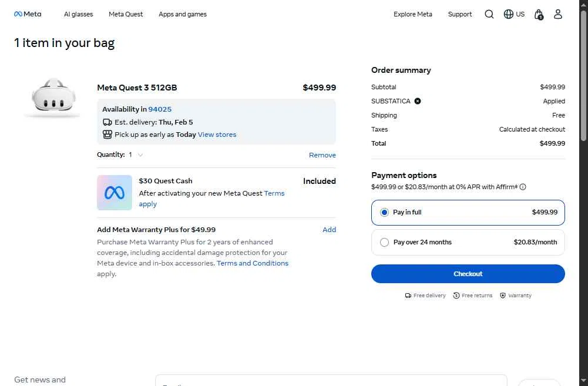Open Apps and games menu

click(183, 14)
